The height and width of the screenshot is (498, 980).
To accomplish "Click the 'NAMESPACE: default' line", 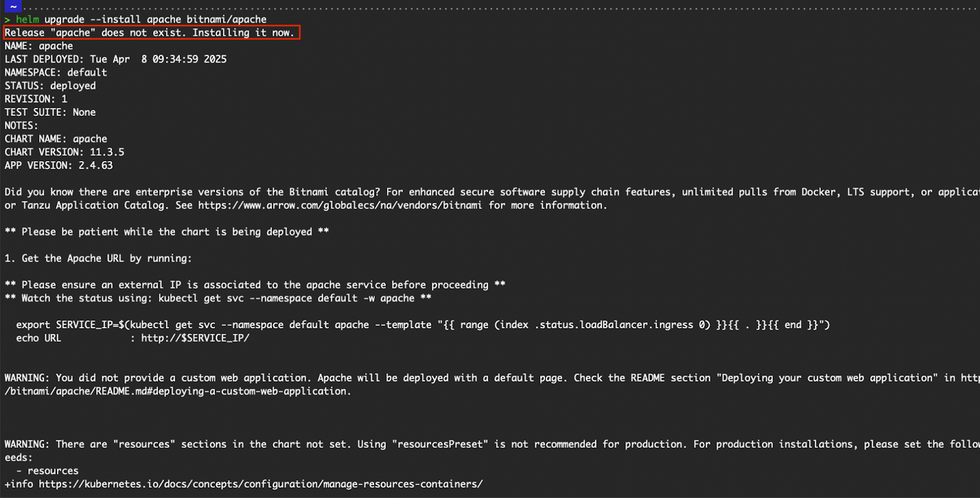I will [x=56, y=72].
